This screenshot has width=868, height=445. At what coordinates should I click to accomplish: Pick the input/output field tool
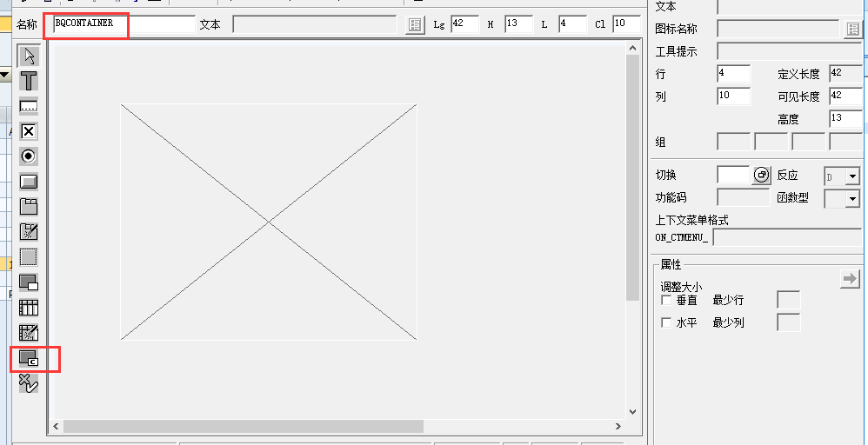pyautogui.click(x=29, y=106)
